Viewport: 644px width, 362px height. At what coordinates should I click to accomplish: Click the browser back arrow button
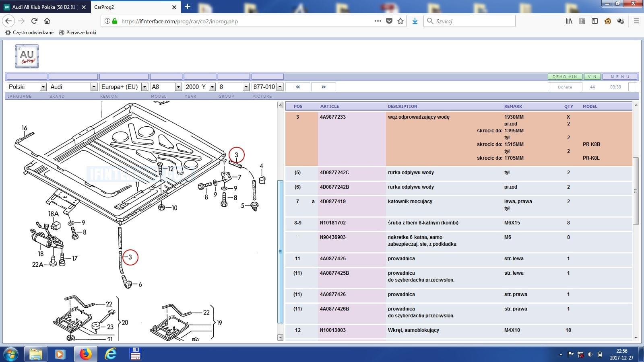[8, 21]
